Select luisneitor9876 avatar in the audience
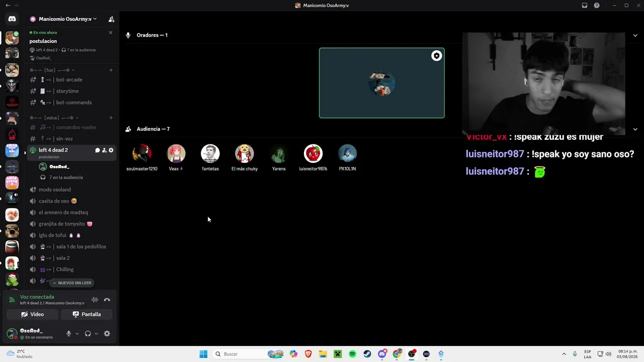Image resolution: width=644 pixels, height=362 pixels. tap(313, 154)
